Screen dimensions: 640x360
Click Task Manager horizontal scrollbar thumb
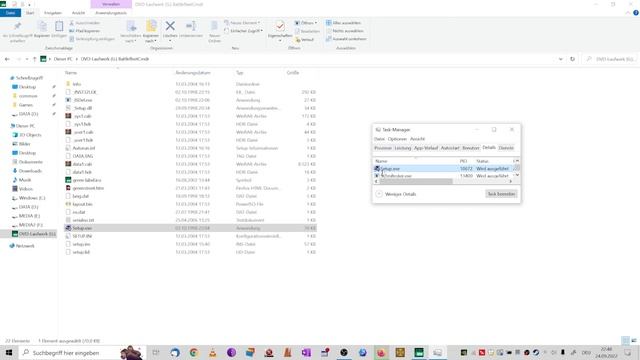point(416,182)
